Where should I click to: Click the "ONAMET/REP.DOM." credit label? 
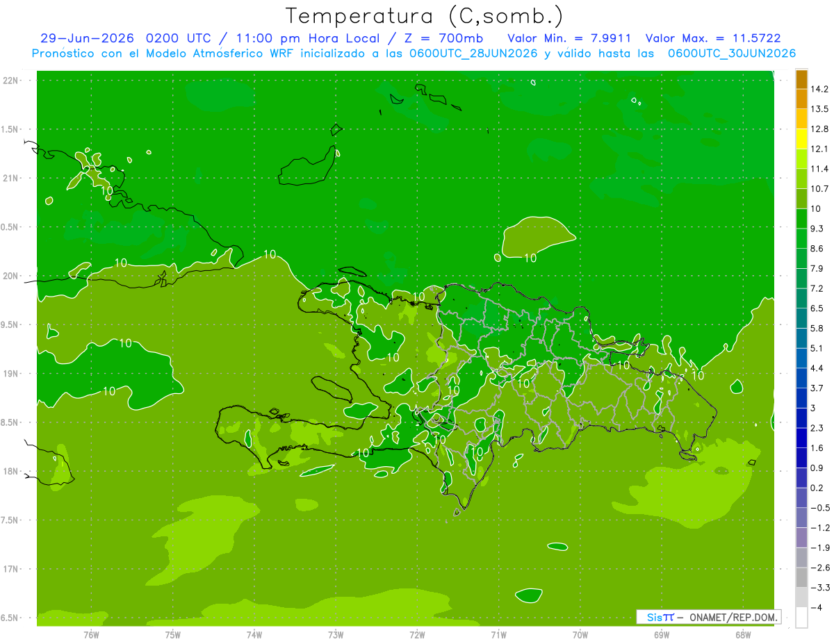732,617
